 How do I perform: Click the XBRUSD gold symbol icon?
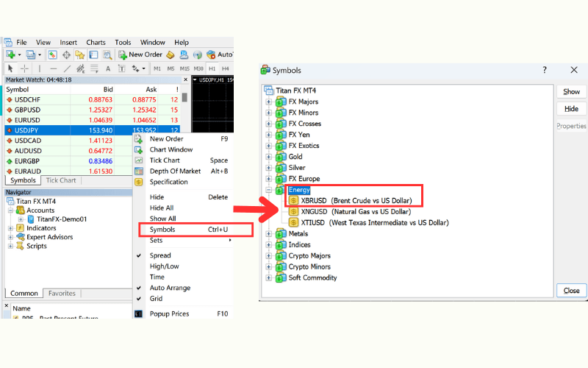(293, 200)
